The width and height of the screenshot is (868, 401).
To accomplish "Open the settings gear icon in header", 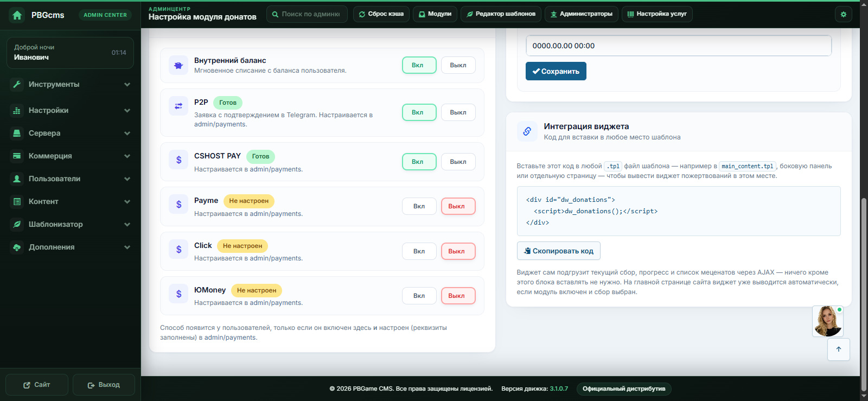I will pos(844,14).
